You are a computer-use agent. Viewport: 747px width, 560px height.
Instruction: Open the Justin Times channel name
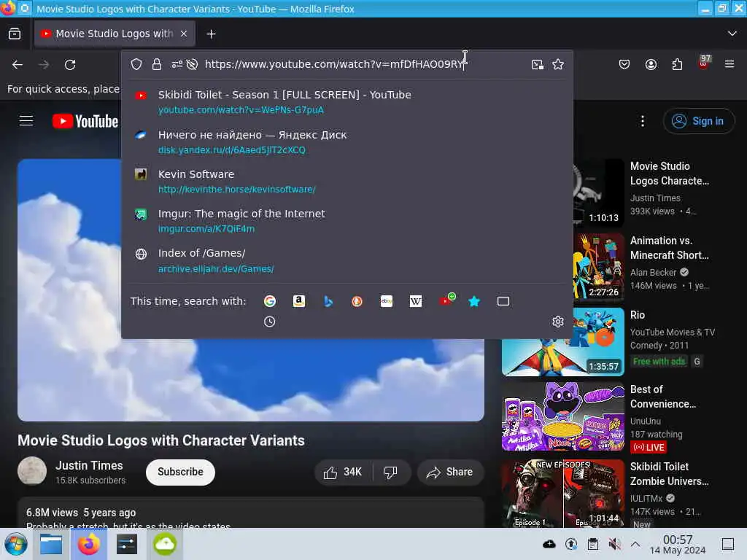[89, 465]
